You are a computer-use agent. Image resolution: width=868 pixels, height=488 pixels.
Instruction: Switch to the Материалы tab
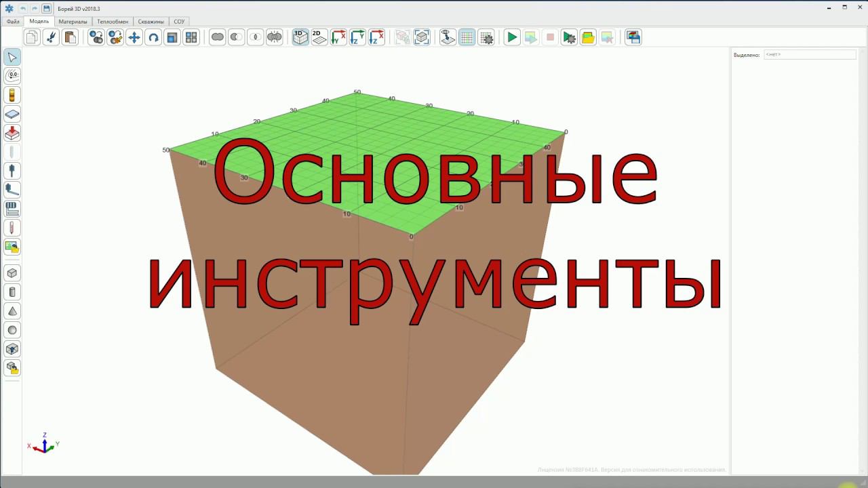pos(73,22)
